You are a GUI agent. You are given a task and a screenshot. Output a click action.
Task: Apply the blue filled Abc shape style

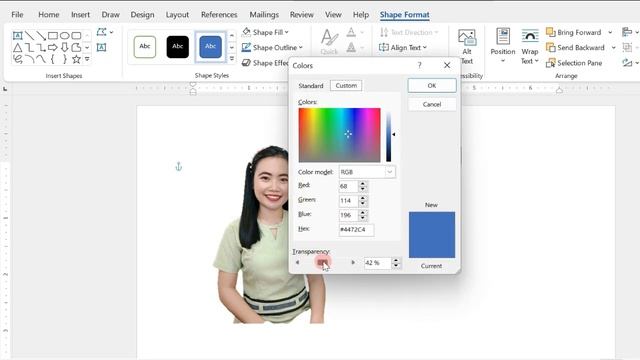click(210, 47)
